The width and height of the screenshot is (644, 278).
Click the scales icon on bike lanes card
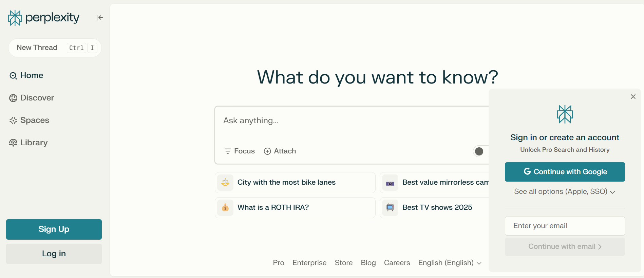point(225,183)
